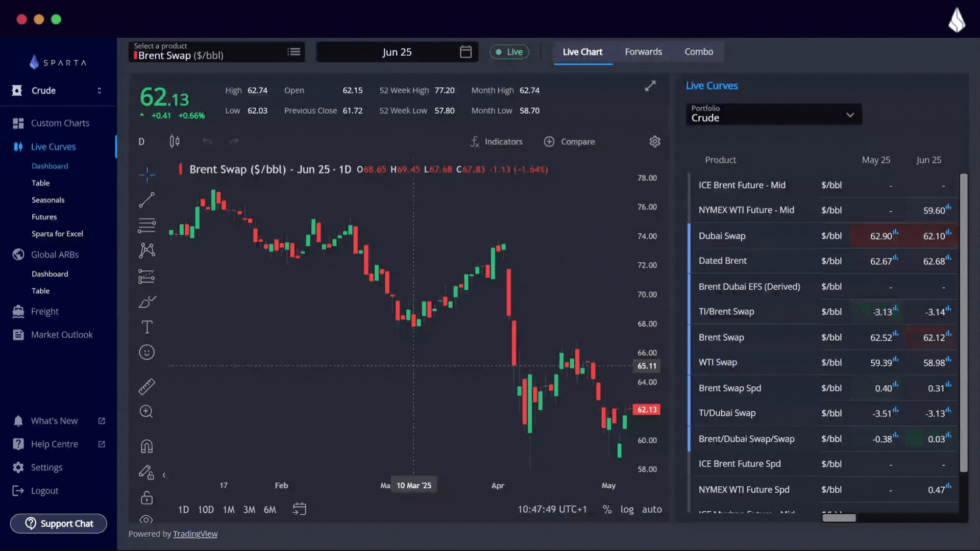This screenshot has width=980, height=551.
Task: Change the candlestick chart style
Action: 175,141
